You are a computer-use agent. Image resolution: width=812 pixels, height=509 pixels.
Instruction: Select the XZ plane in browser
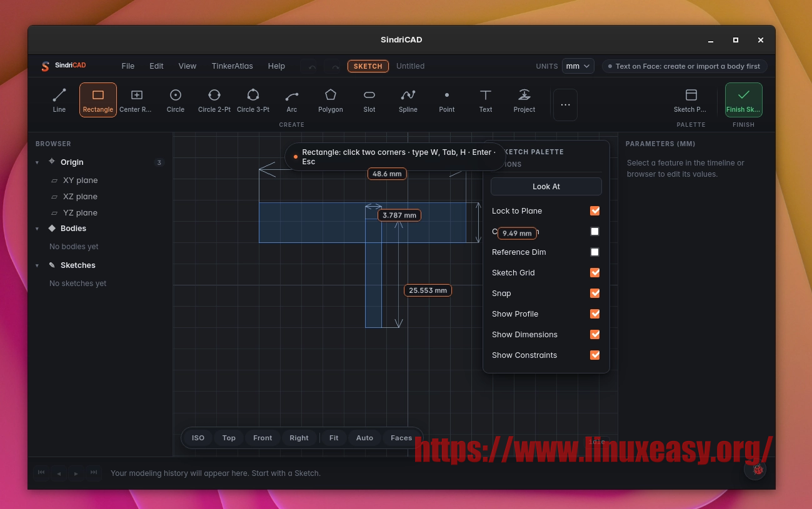tap(80, 197)
